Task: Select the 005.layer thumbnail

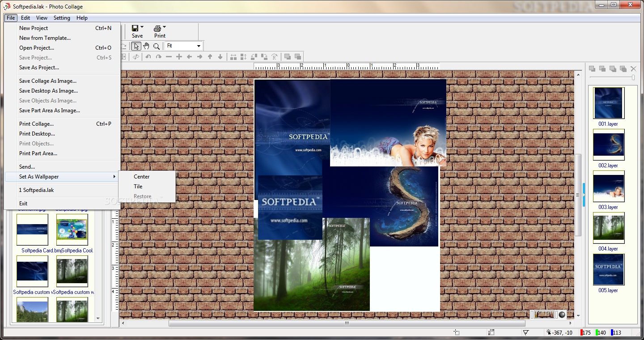Action: [x=609, y=269]
